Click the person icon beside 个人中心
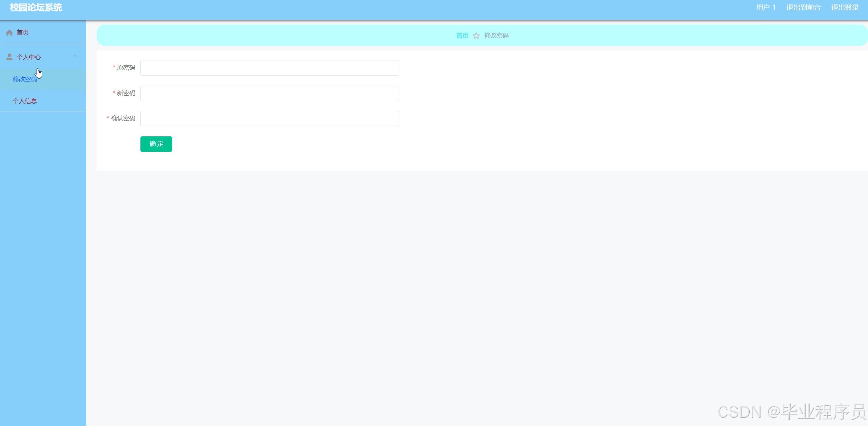The width and height of the screenshot is (868, 426). pyautogui.click(x=9, y=57)
